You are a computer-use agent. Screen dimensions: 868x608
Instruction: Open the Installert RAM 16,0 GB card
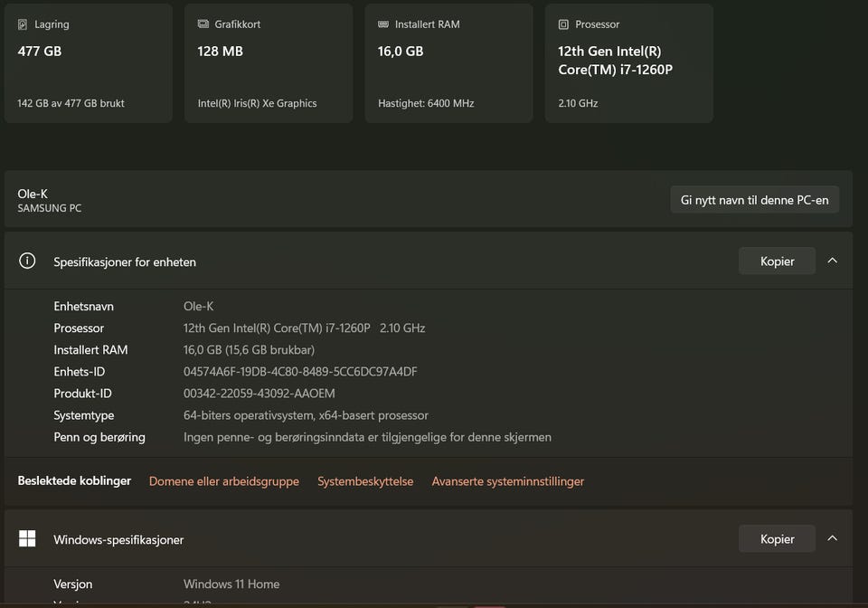pyautogui.click(x=449, y=63)
